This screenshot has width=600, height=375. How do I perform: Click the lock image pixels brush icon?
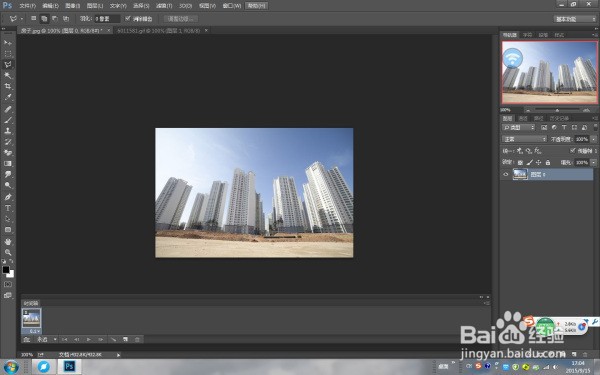point(529,163)
